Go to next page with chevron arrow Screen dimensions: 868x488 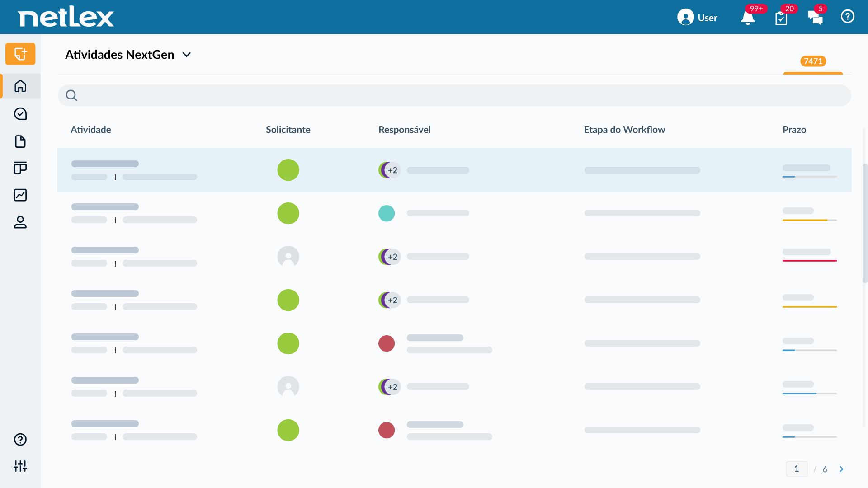tap(841, 469)
